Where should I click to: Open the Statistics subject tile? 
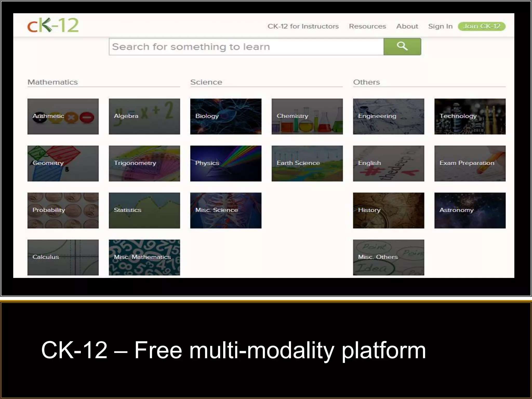pos(144,210)
